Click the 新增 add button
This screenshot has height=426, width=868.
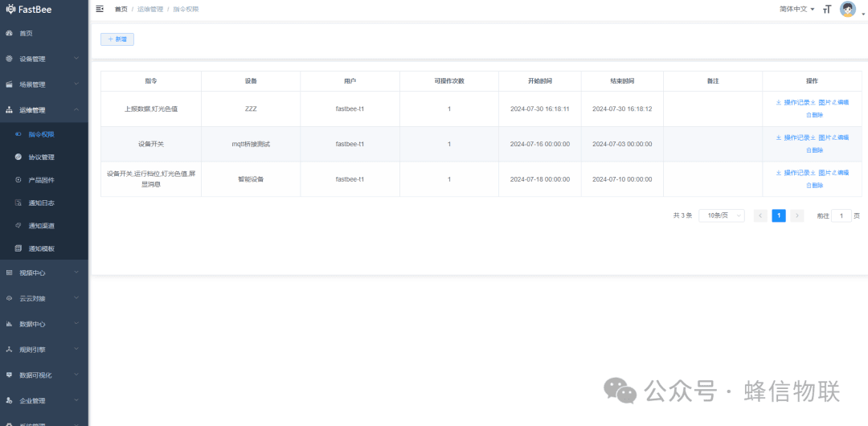[117, 39]
